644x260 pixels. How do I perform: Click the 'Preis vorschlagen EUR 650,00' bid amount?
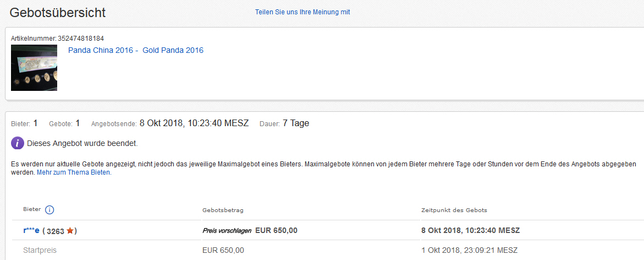(250, 230)
